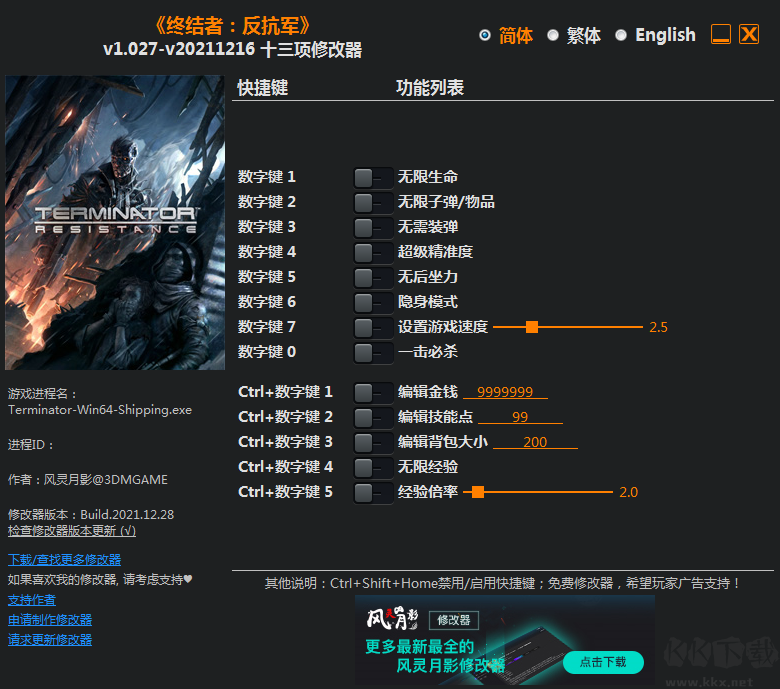Click 功能列表 column header

click(430, 88)
